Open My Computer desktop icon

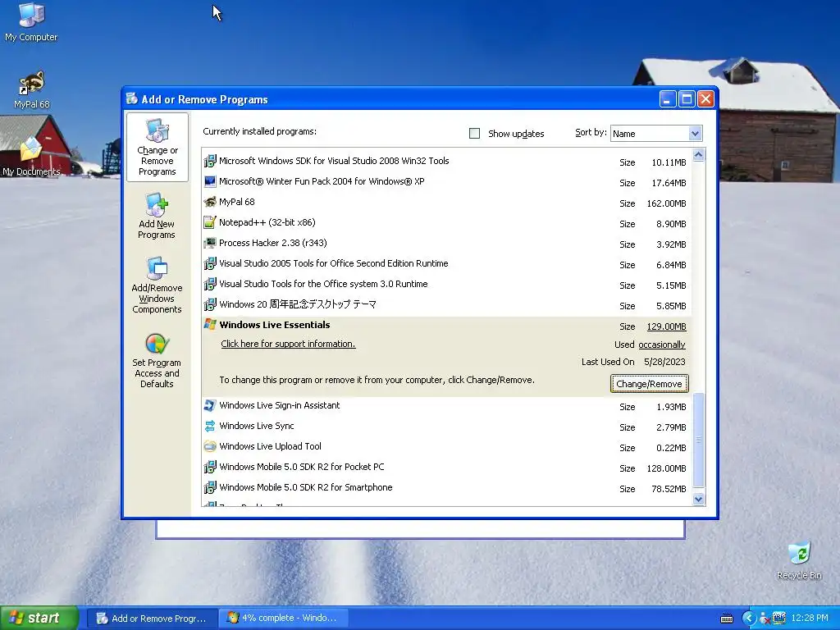coord(31,15)
